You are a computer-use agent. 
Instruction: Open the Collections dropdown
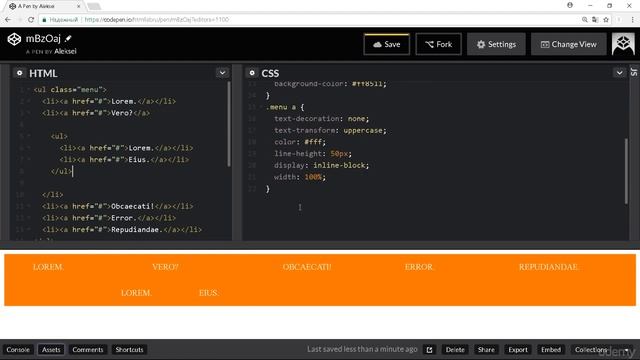pos(601,350)
